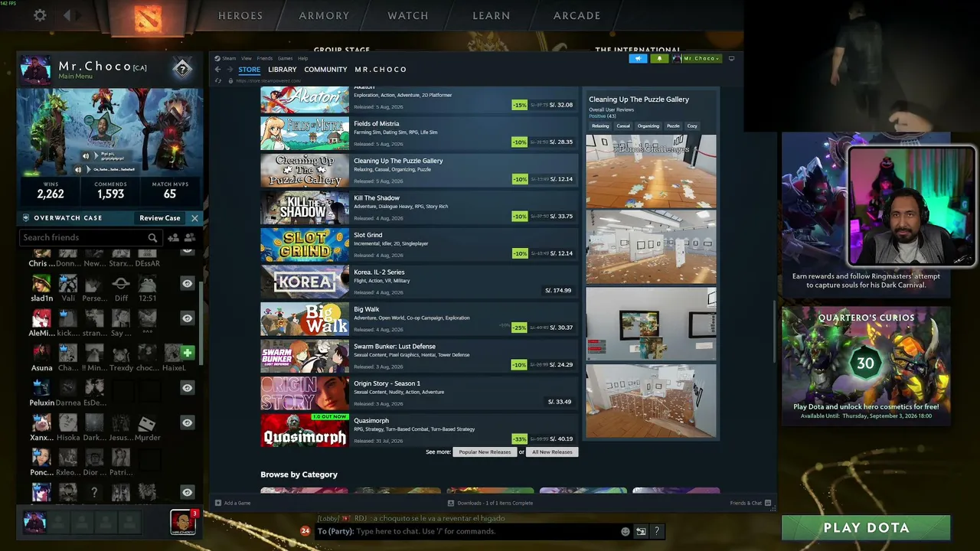
Task: Open the Quasimorph store listing
Action: click(420, 429)
